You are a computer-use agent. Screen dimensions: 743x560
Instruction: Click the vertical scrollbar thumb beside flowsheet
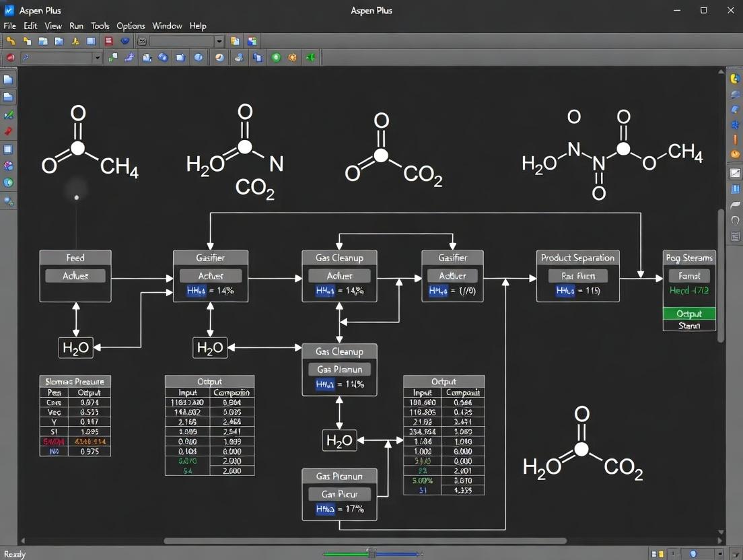(x=721, y=275)
